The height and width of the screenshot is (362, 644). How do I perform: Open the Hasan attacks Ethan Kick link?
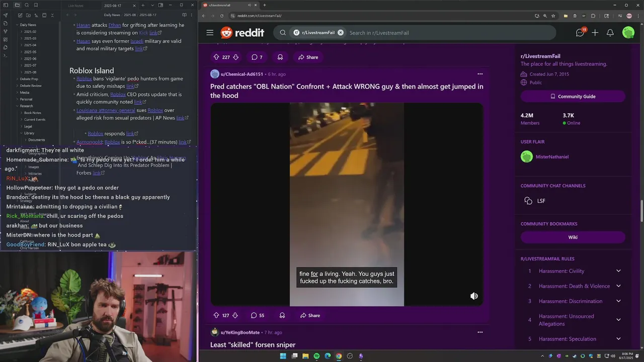click(x=154, y=33)
